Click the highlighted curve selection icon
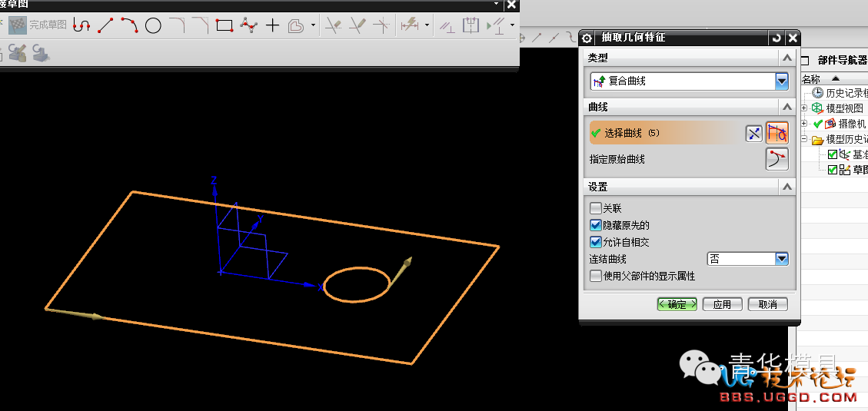 coord(777,133)
